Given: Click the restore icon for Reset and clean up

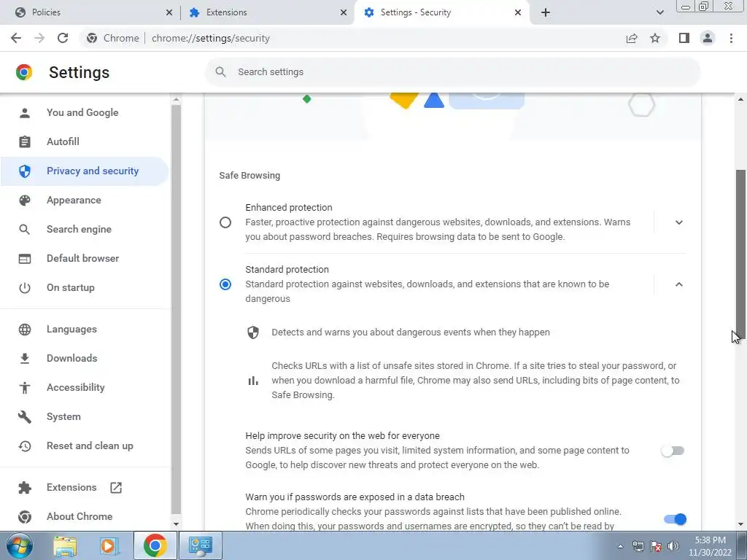Looking at the screenshot, I should (x=25, y=446).
